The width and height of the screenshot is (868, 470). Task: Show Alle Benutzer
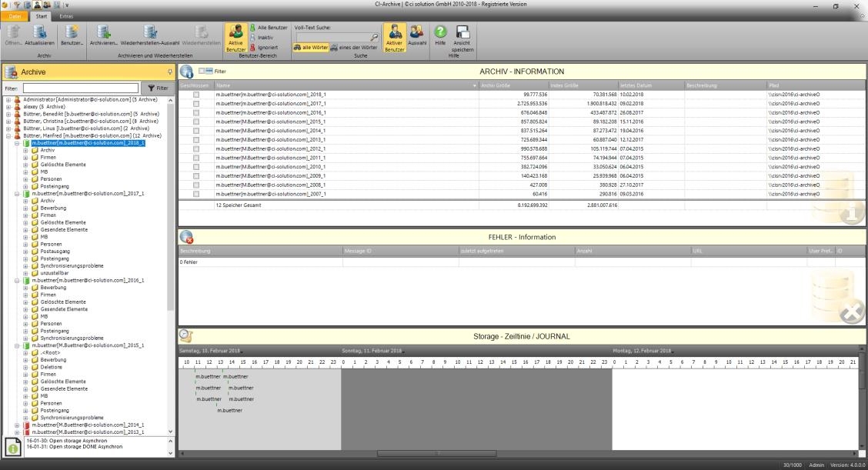click(x=269, y=27)
